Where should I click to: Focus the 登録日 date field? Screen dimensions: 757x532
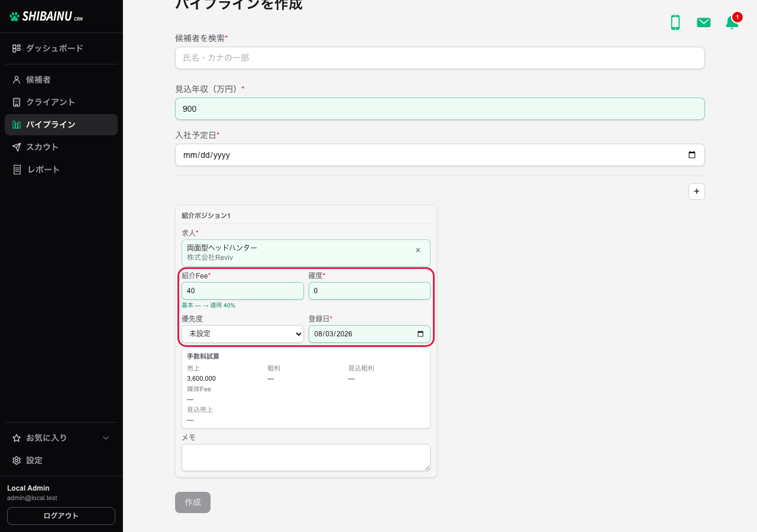tap(370, 334)
